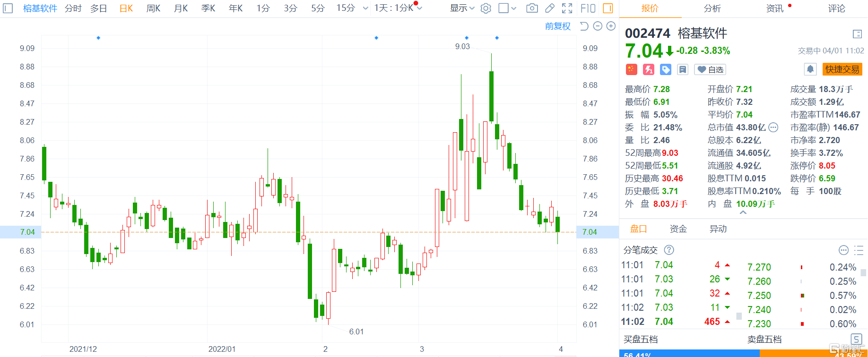Open more options for tick trades
This screenshot has height=357, width=868.
click(843, 250)
